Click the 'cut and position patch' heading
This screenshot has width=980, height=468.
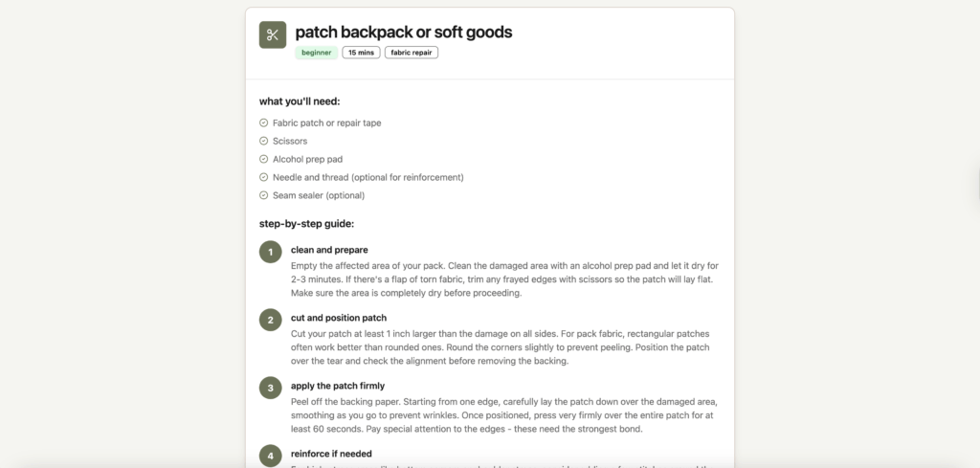click(341, 318)
